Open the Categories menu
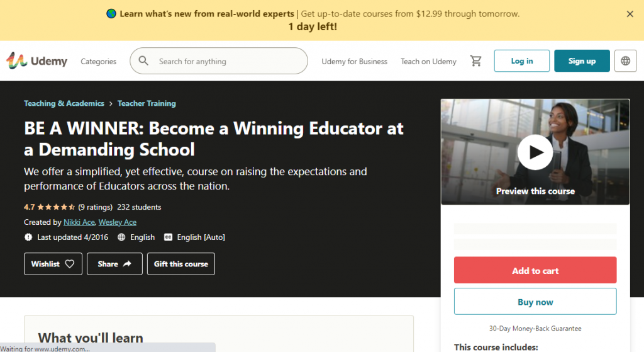644x352 pixels. click(x=98, y=62)
